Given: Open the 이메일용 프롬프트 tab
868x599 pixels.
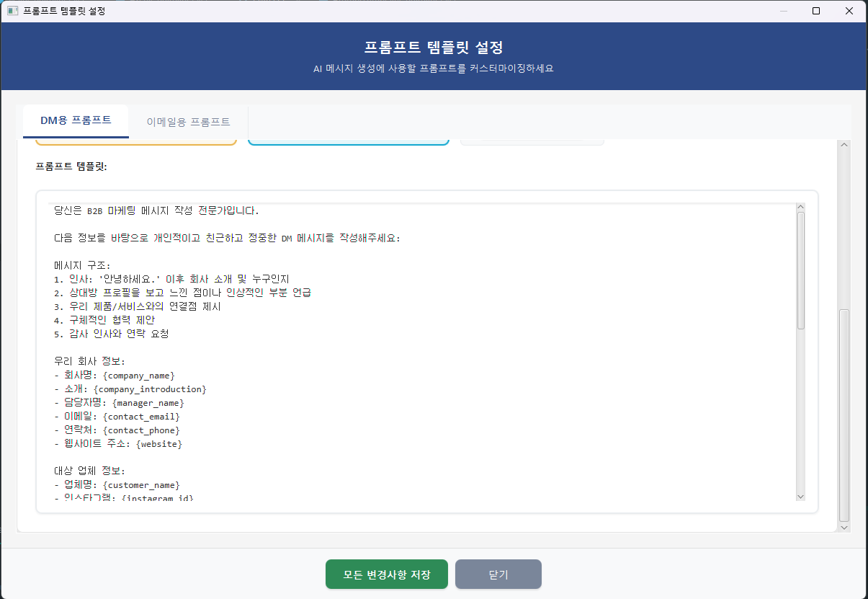Looking at the screenshot, I should (x=188, y=122).
